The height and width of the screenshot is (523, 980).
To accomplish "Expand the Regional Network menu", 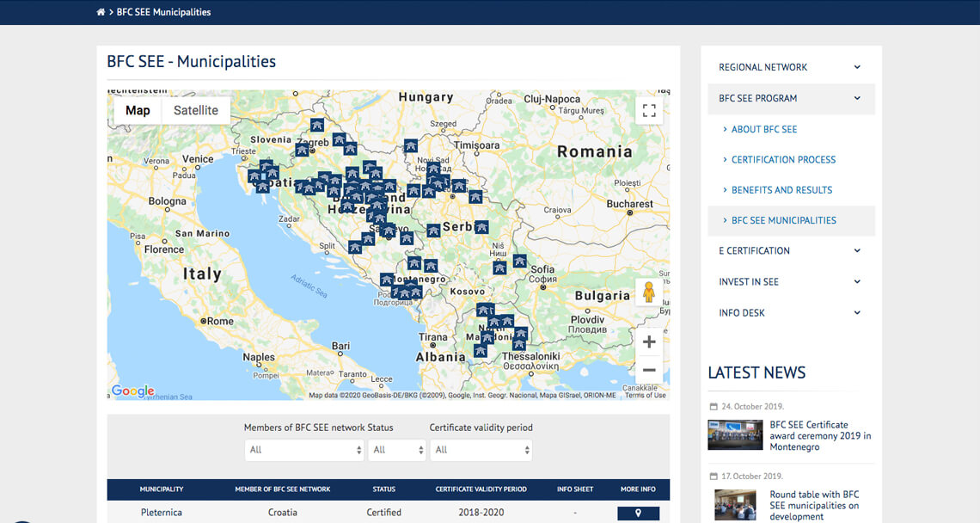I will 791,67.
